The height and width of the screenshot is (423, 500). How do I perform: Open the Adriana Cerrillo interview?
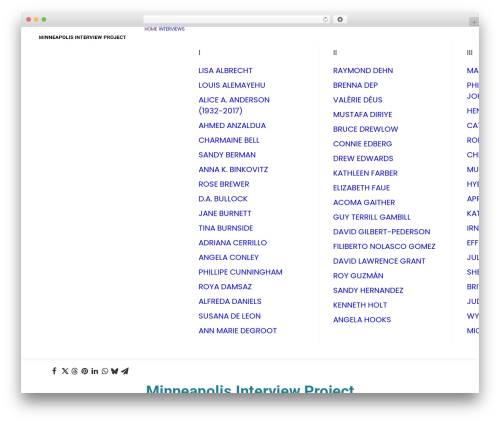coord(233,243)
